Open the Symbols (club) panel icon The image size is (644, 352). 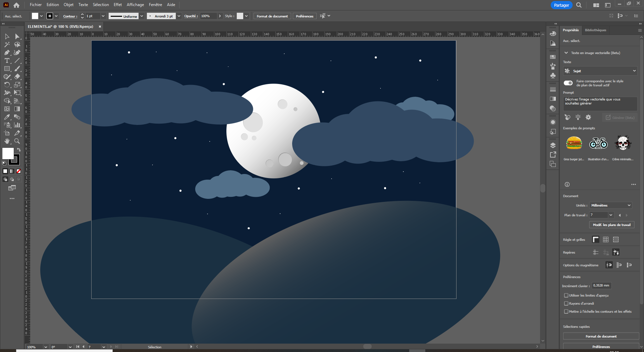(553, 76)
